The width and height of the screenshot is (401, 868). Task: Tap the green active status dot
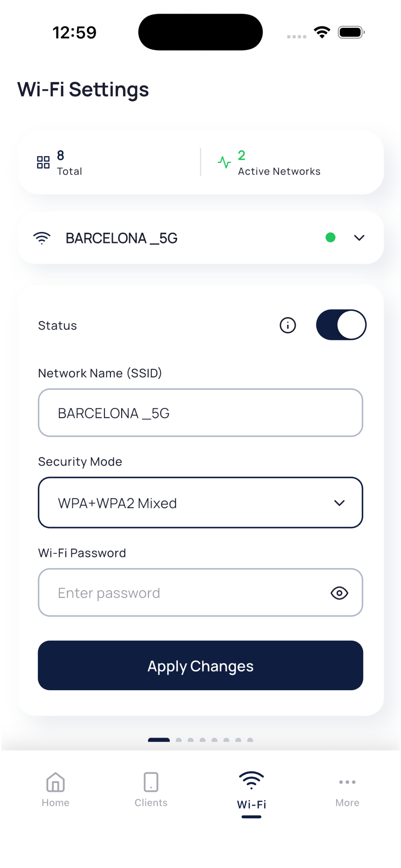pyautogui.click(x=330, y=237)
